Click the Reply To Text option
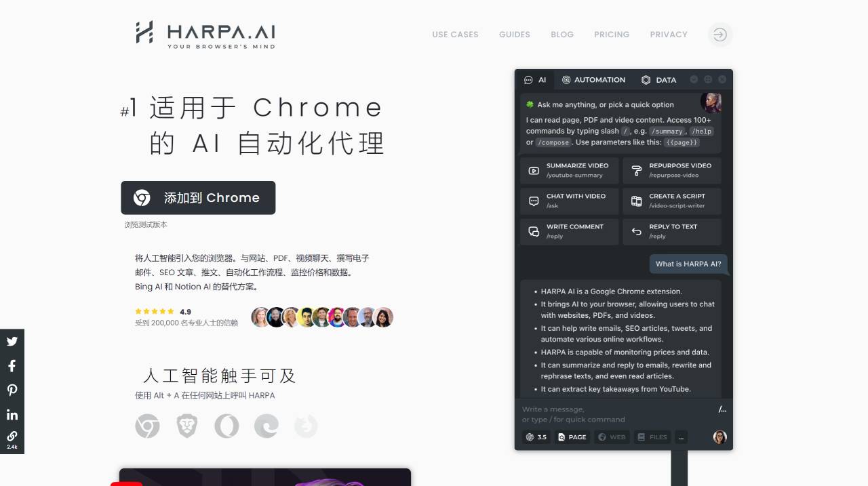868x486 pixels. (671, 231)
